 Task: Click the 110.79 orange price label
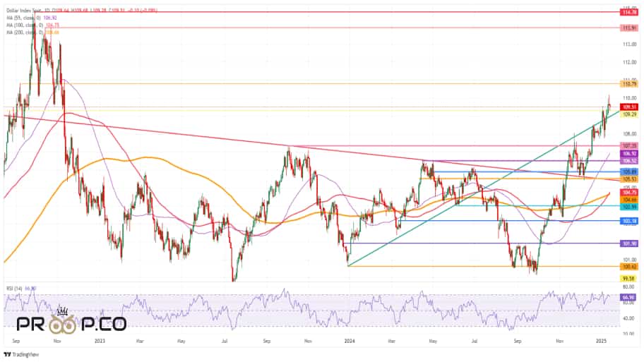point(628,84)
